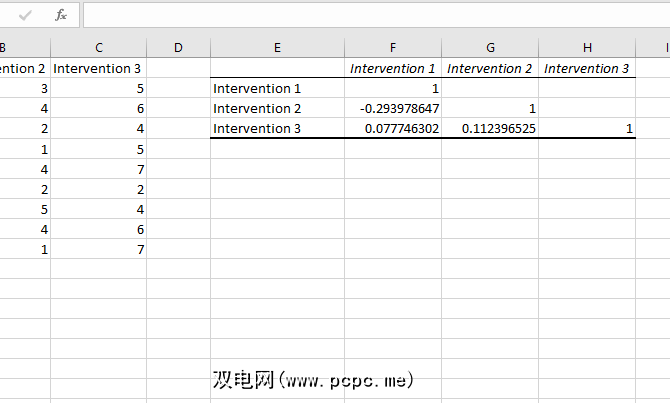Click the cell containing 0.077746302
This screenshot has height=403, width=670.
393,129
